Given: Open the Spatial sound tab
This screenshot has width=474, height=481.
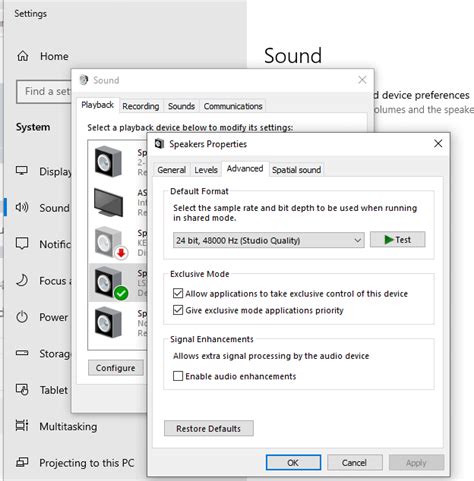Looking at the screenshot, I should [x=296, y=170].
